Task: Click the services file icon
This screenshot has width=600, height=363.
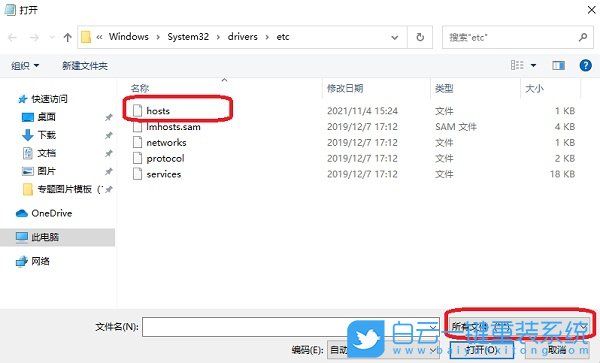Action: tap(137, 174)
